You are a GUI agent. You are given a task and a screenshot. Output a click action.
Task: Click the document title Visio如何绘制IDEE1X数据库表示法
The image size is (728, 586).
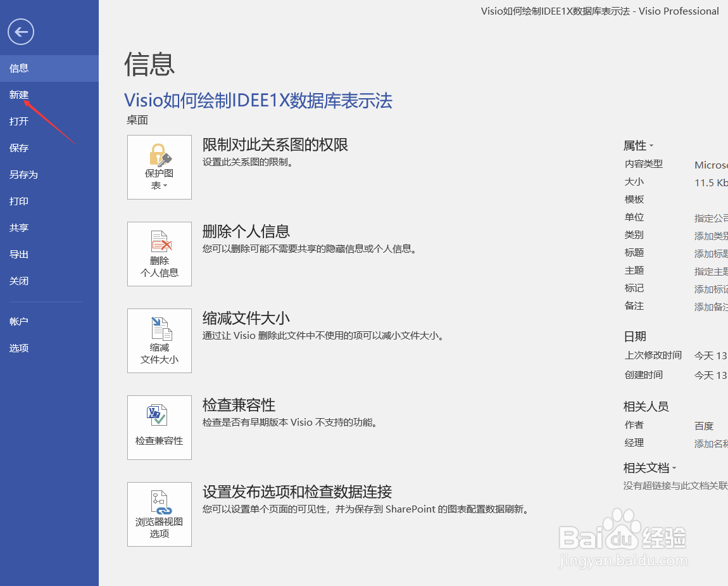[259, 100]
